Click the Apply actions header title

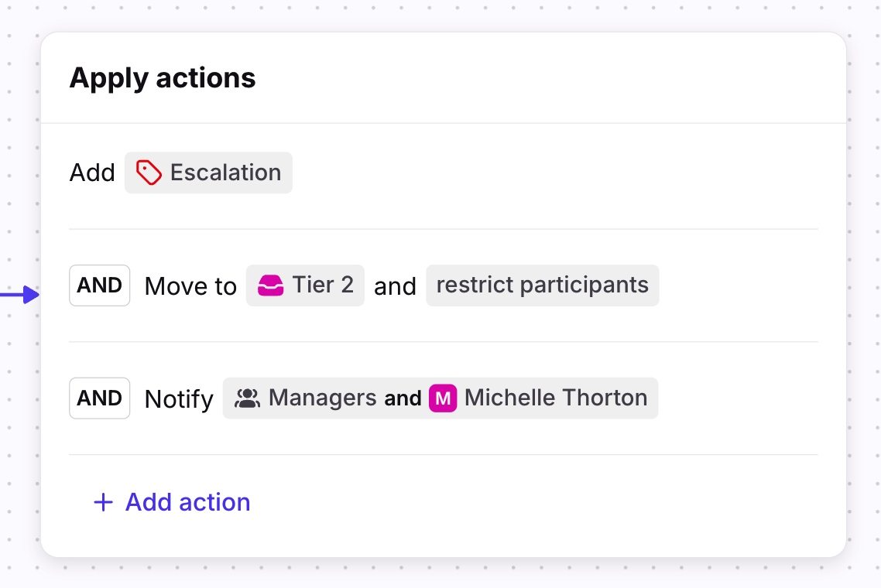(163, 78)
